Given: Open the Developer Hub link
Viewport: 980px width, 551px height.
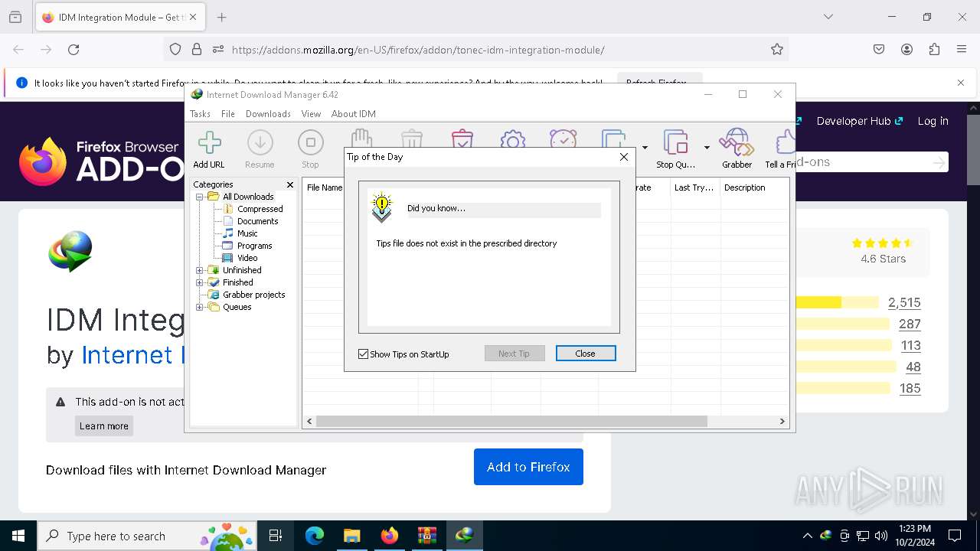Looking at the screenshot, I should (x=860, y=121).
